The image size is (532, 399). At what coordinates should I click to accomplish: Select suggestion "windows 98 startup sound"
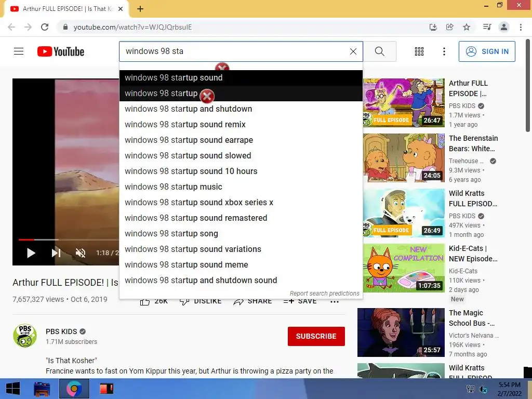(241, 78)
